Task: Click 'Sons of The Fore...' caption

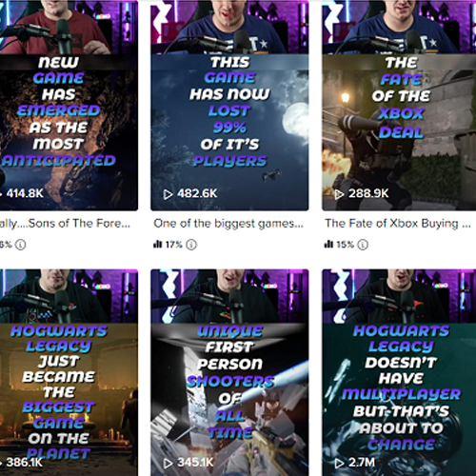Action: click(65, 224)
